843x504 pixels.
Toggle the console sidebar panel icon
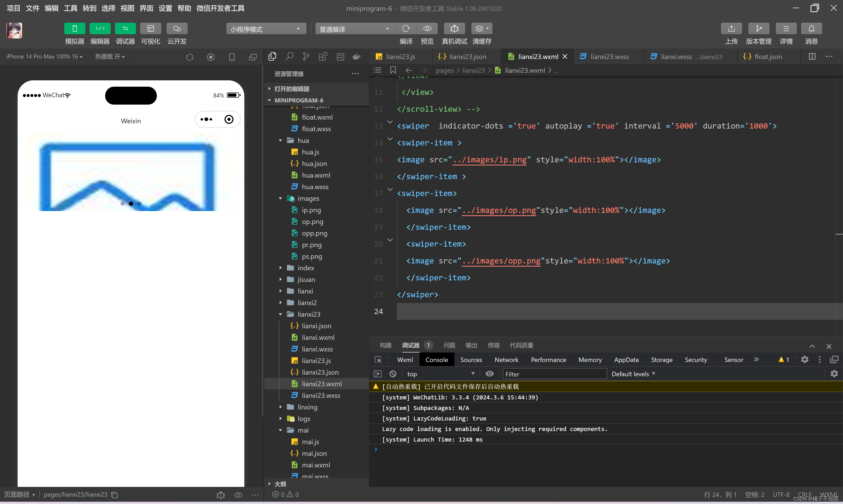pyautogui.click(x=378, y=374)
